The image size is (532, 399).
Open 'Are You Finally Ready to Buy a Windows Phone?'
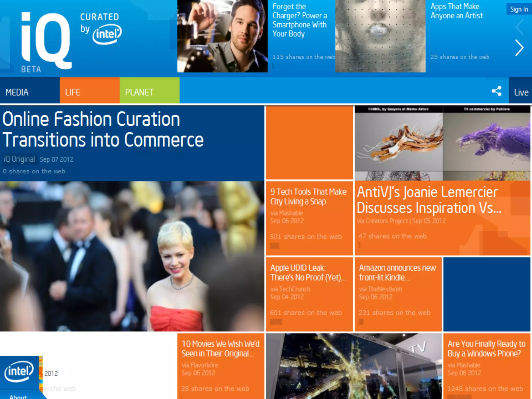486,349
